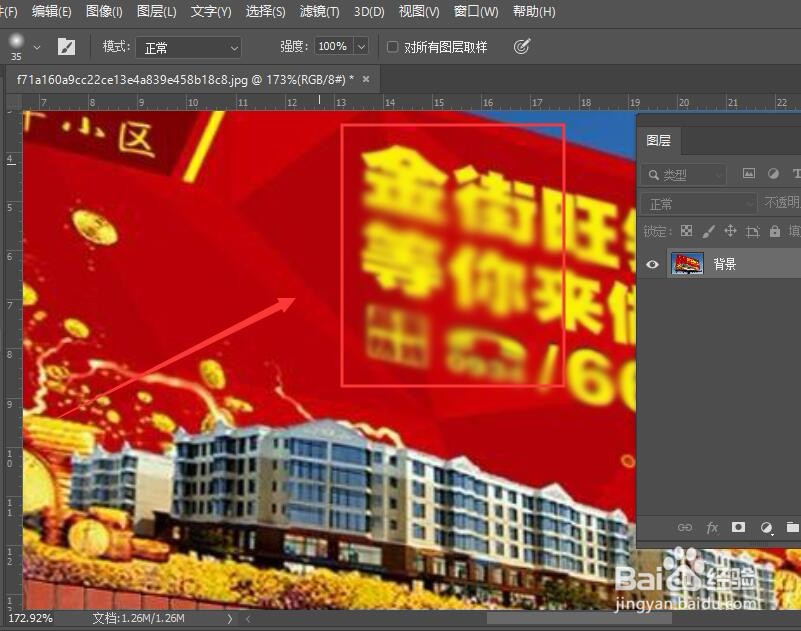Open layer styles via the fx icon
801x631 pixels.
click(713, 527)
